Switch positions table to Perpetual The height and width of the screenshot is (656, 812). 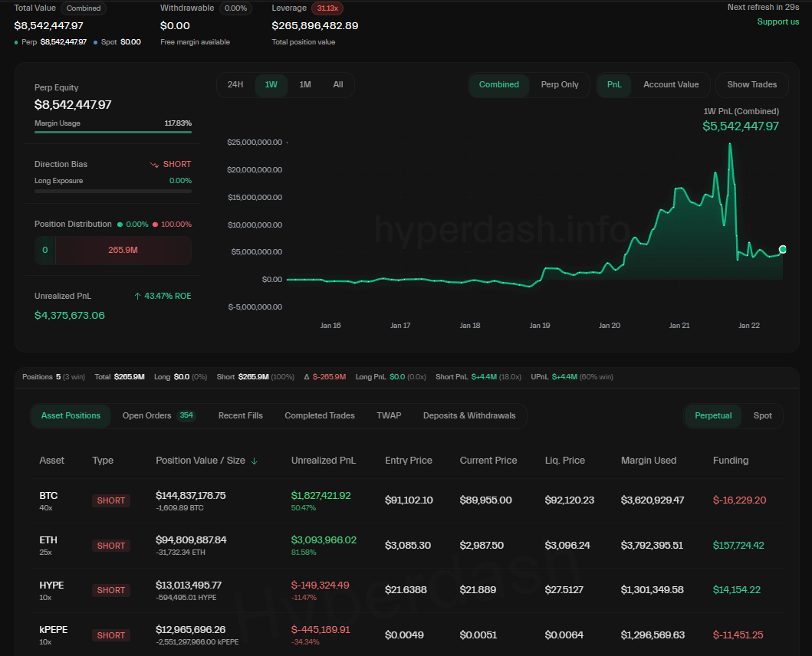713,416
